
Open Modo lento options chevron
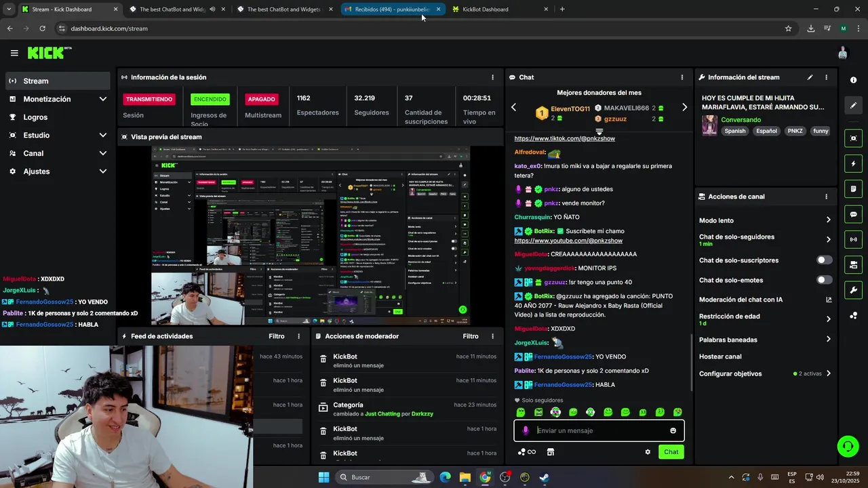(x=828, y=220)
